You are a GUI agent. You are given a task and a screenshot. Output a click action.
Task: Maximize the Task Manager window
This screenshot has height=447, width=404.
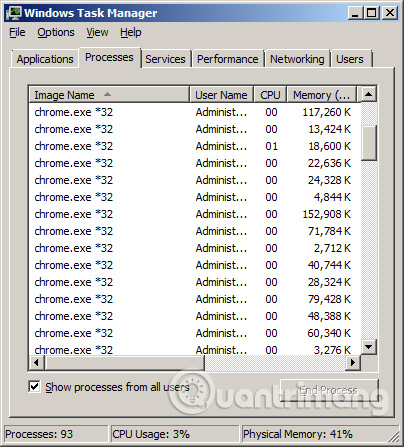click(x=371, y=13)
